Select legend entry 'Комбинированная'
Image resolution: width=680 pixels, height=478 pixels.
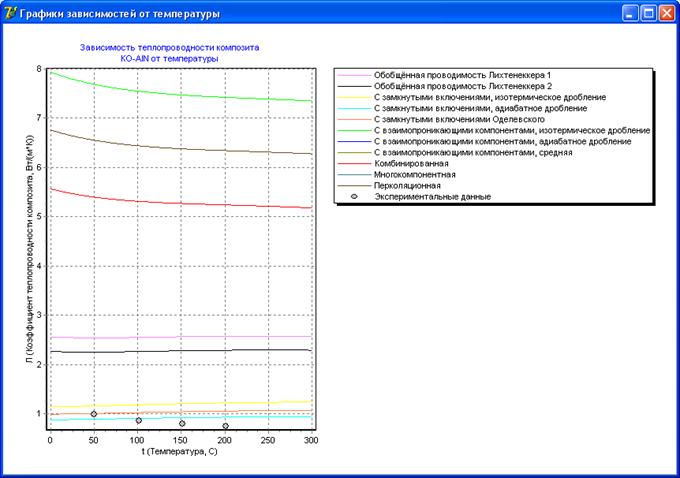point(411,164)
